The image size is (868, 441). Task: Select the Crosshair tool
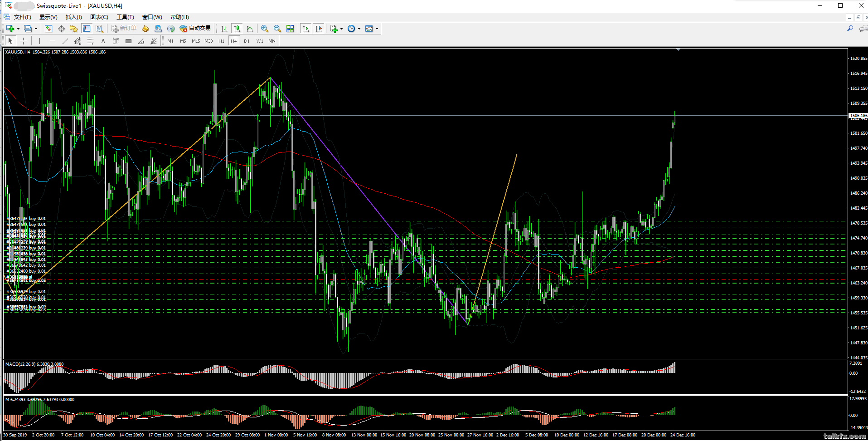click(x=23, y=41)
